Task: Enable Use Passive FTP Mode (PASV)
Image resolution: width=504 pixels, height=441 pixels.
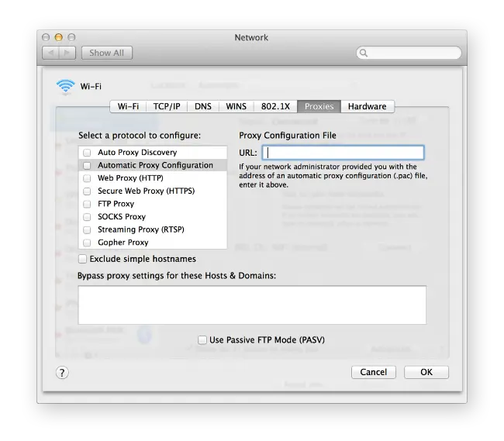Action: tap(202, 339)
